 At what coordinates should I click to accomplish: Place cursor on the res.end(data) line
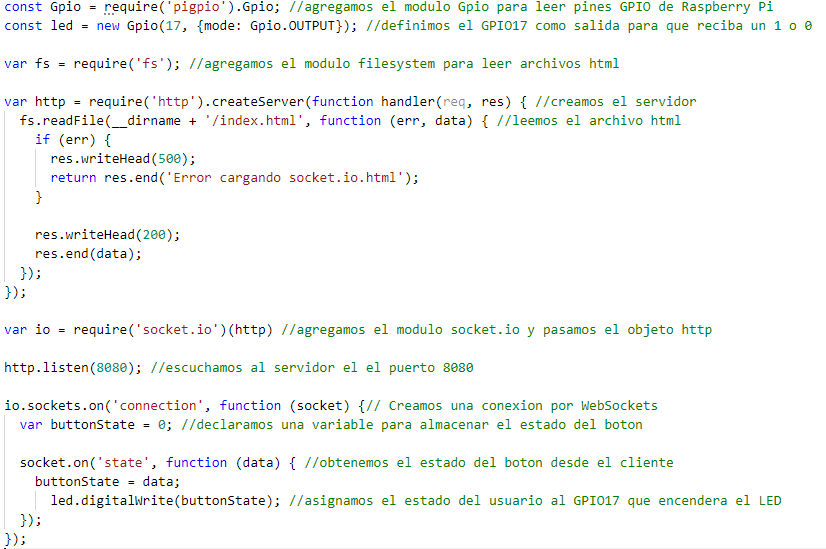pyautogui.click(x=88, y=253)
